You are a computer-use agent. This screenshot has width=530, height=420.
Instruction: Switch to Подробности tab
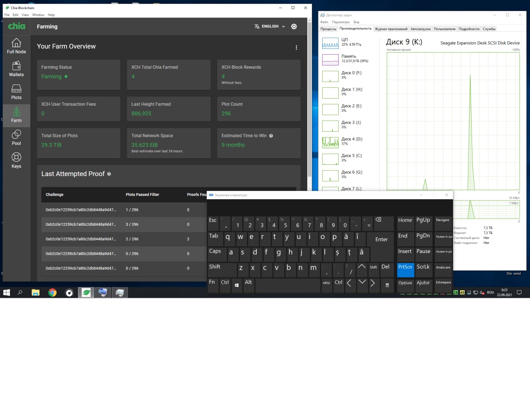point(469,29)
